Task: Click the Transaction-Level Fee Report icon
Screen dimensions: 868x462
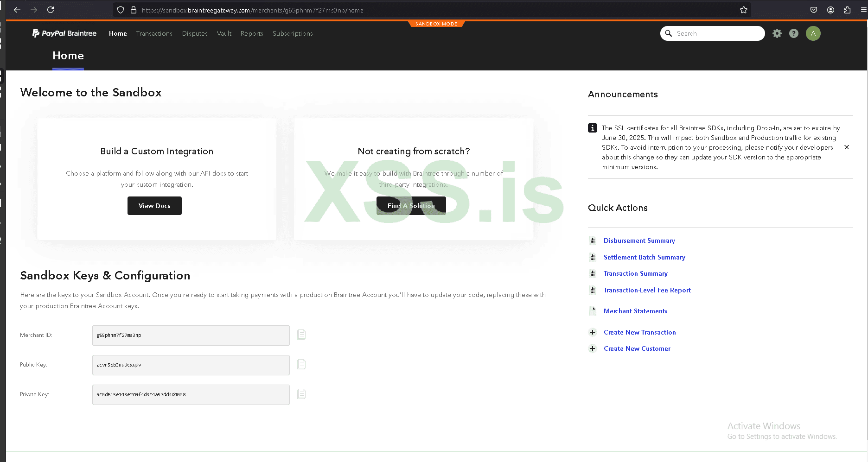Action: coord(593,290)
